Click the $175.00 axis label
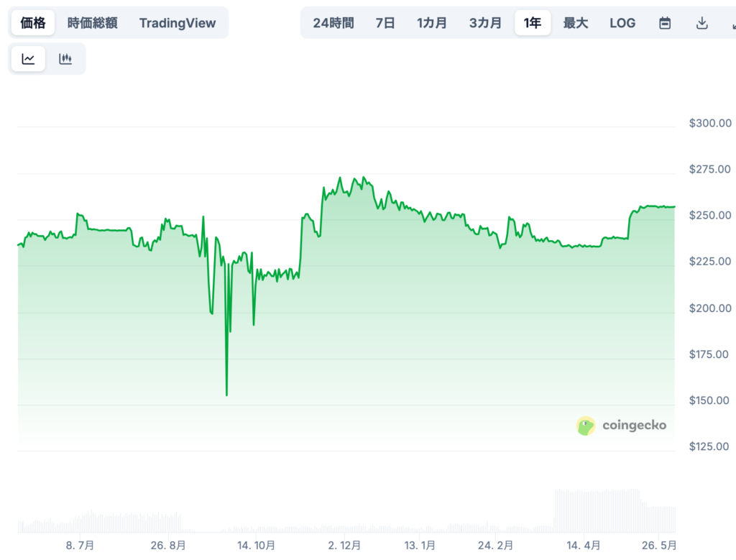The height and width of the screenshot is (560, 736). 709,354
